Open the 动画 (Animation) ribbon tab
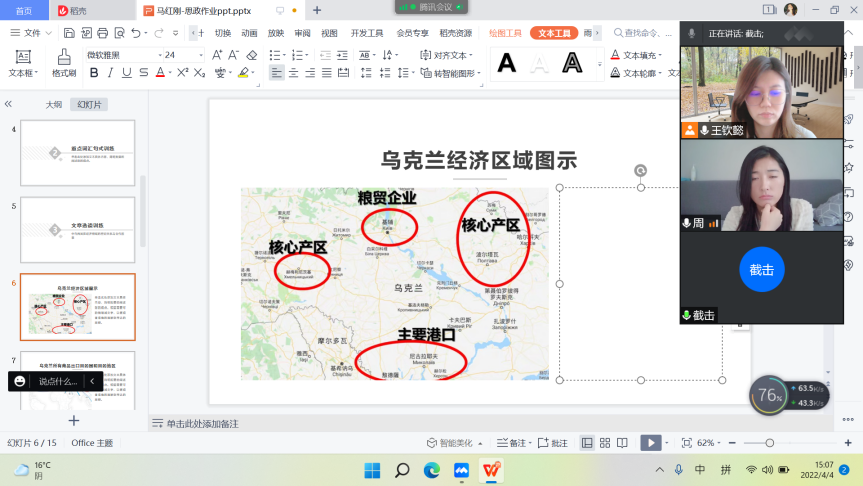 click(x=249, y=33)
